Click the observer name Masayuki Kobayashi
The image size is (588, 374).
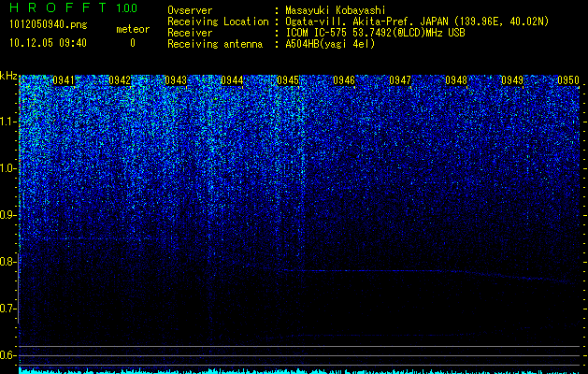tap(336, 10)
